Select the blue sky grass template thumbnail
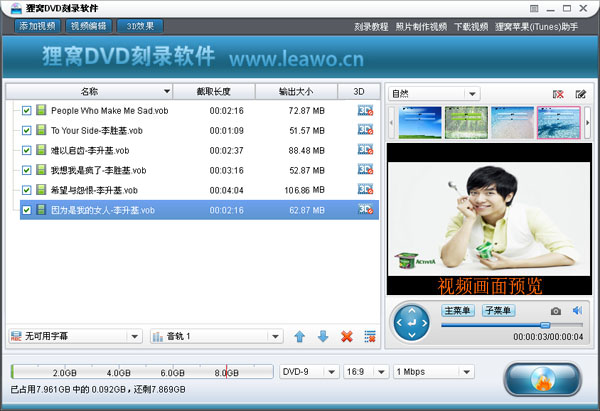Screen dimensions: 600x411 click(420, 122)
